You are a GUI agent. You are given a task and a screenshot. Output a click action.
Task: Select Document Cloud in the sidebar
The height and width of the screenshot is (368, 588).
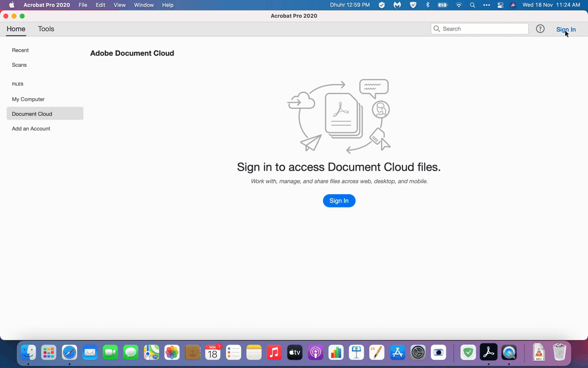click(x=45, y=113)
